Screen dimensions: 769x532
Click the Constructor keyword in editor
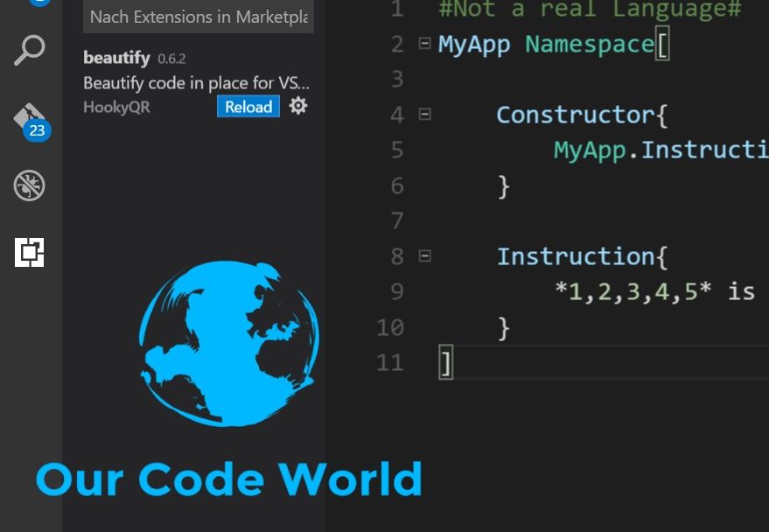tap(576, 115)
